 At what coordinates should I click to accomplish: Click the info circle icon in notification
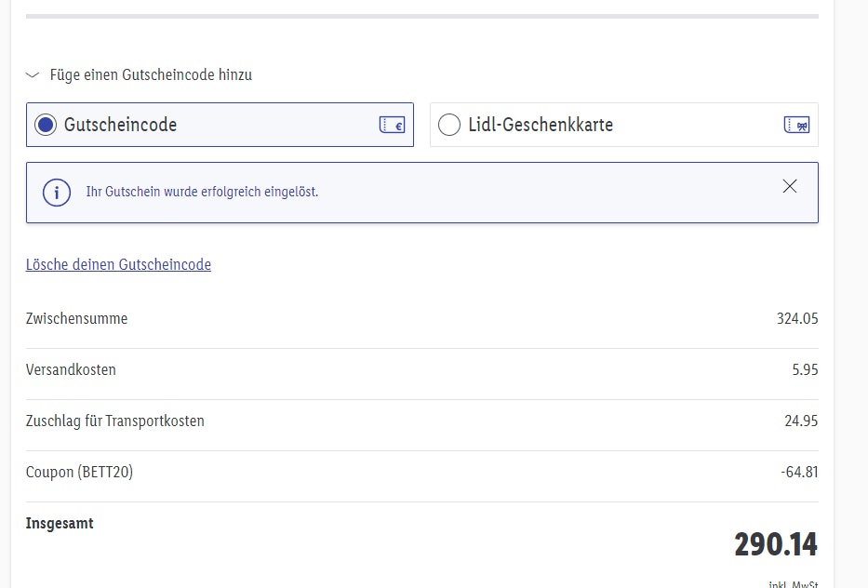(57, 193)
